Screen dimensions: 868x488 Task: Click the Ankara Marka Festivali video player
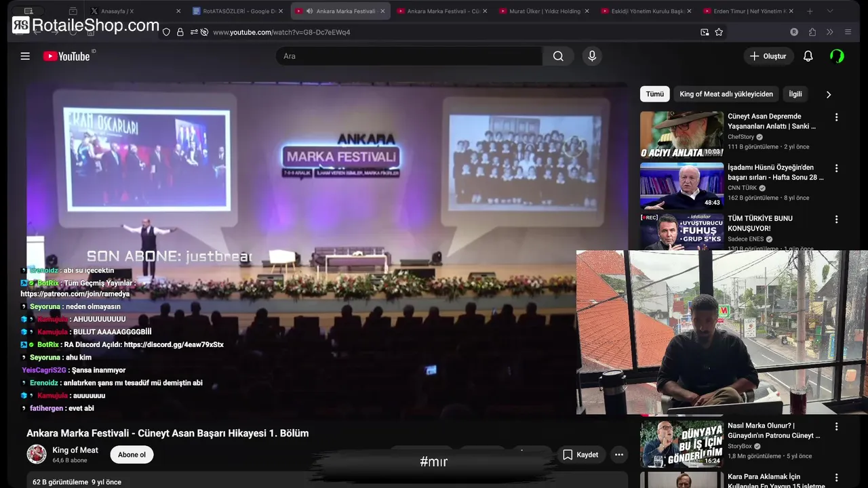point(327,250)
